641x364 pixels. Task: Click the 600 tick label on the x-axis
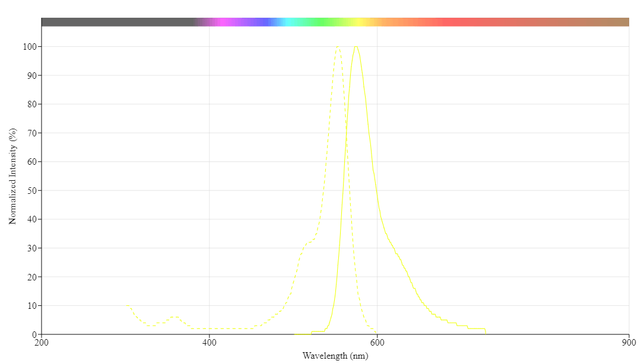tap(377, 342)
